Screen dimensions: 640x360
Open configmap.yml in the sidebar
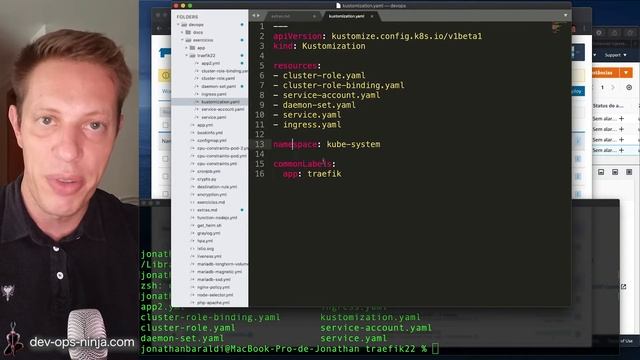(211, 140)
